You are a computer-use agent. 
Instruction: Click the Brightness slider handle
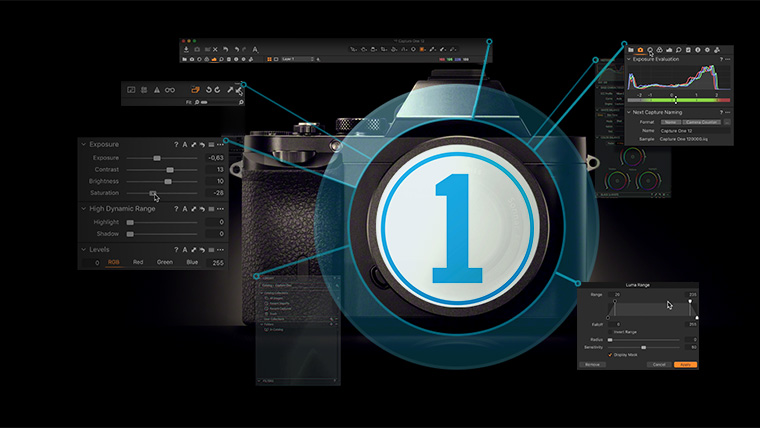tap(168, 181)
